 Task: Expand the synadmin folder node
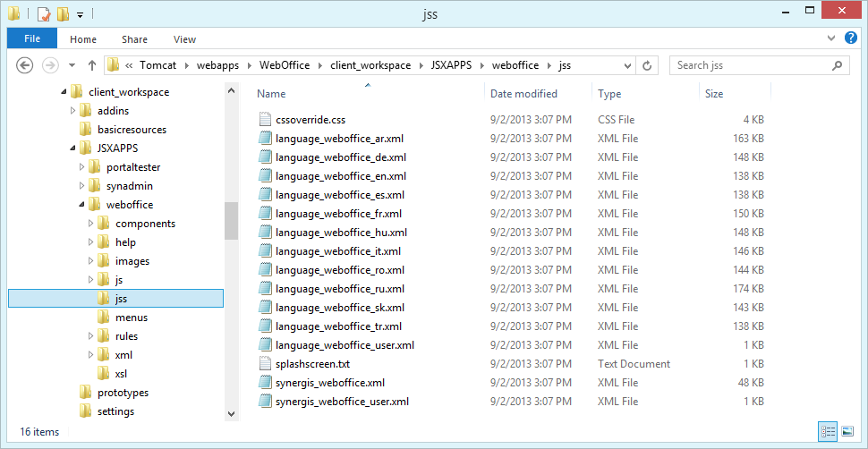pyautogui.click(x=82, y=186)
